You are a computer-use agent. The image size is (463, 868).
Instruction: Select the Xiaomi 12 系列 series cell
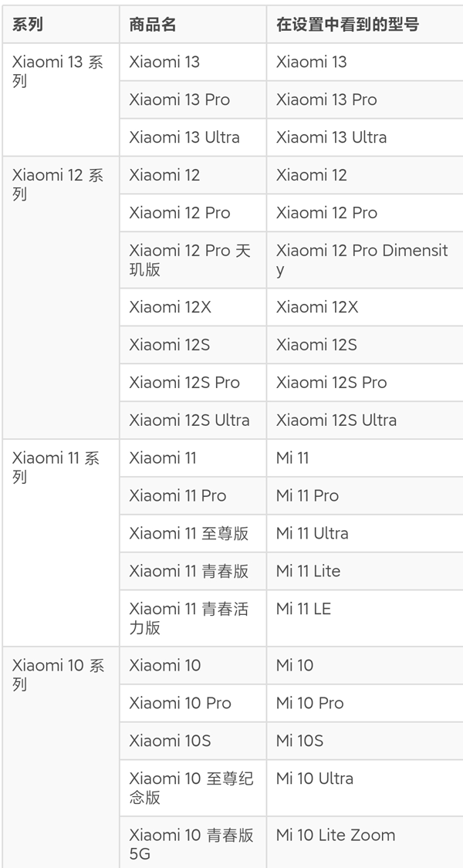[x=58, y=184]
